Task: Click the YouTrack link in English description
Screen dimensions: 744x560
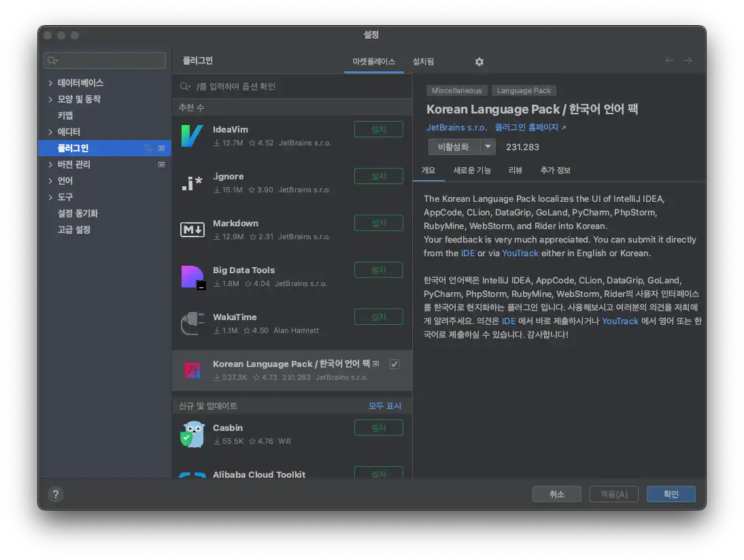Action: pyautogui.click(x=520, y=253)
